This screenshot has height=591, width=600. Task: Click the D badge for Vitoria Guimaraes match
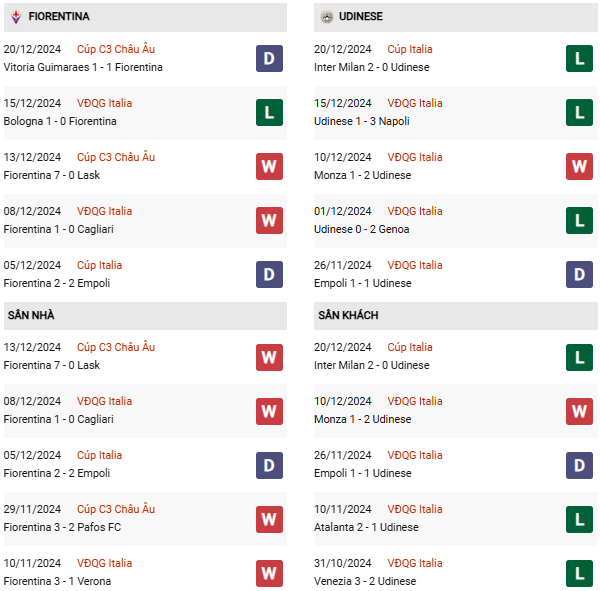269,59
